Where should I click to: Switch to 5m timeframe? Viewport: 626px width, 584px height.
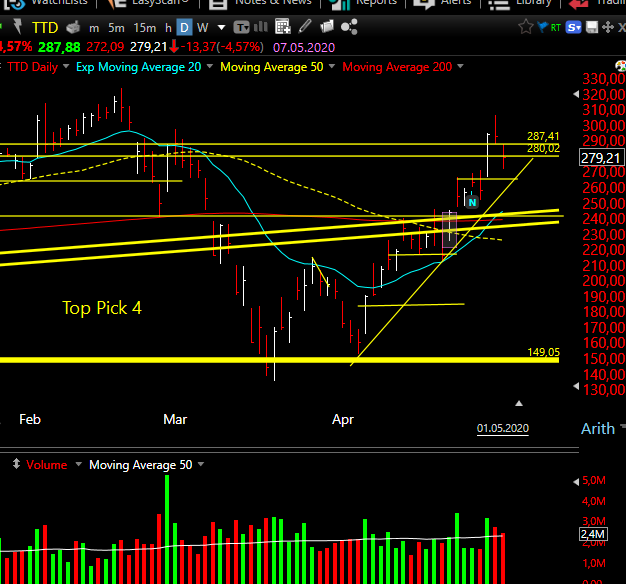pos(116,28)
